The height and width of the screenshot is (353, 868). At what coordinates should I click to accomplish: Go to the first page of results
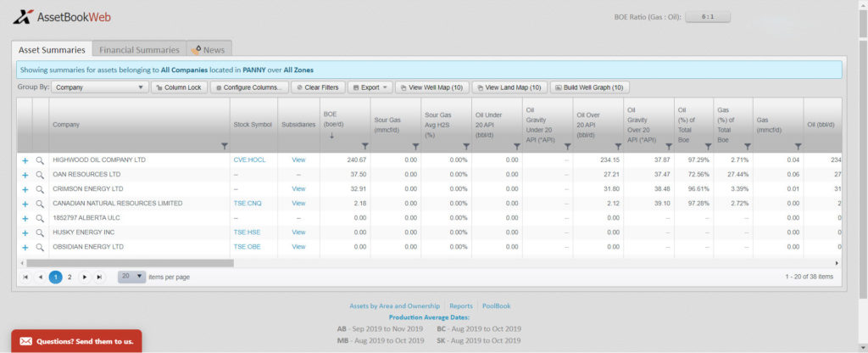tap(25, 277)
